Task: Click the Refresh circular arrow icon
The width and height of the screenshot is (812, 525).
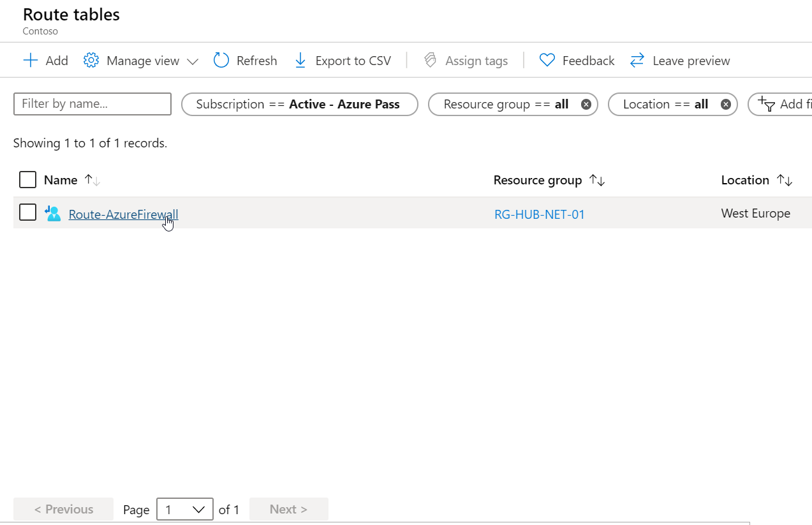Action: (x=221, y=61)
